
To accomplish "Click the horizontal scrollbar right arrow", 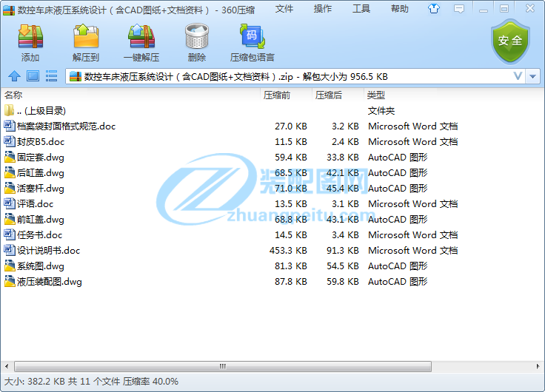I will pos(538,366).
